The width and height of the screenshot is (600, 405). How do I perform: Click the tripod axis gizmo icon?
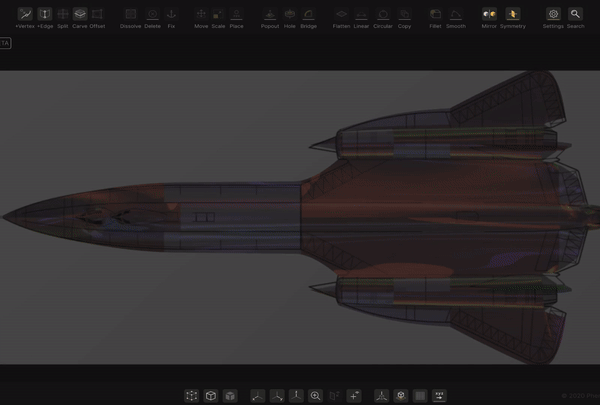pyautogui.click(x=382, y=395)
